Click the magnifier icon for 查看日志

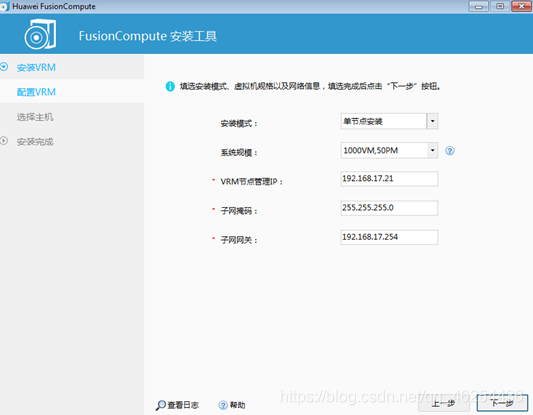[160, 405]
